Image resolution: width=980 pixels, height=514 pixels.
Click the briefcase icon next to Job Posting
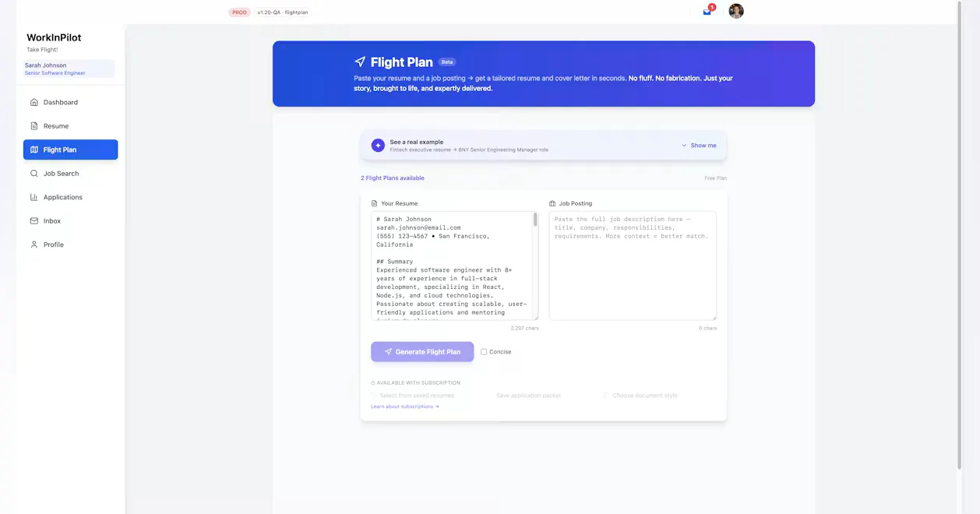pyautogui.click(x=552, y=203)
